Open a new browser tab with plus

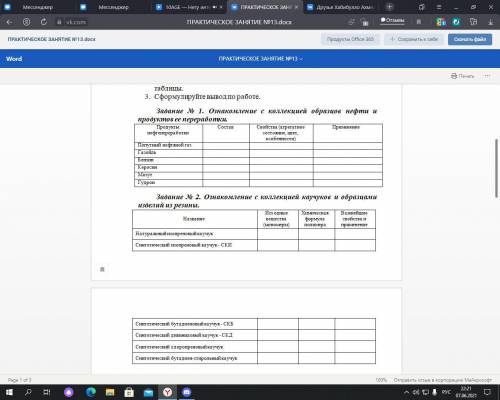[389, 7]
